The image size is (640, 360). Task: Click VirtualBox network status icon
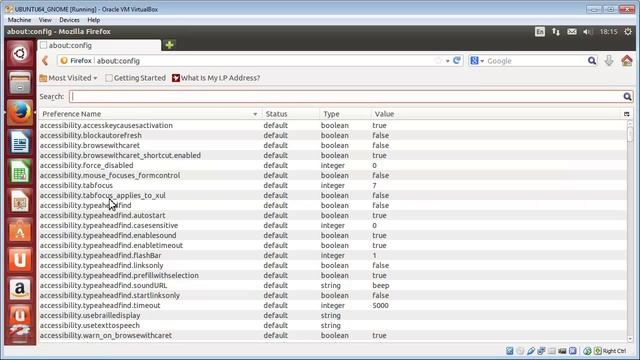pyautogui.click(x=541, y=351)
